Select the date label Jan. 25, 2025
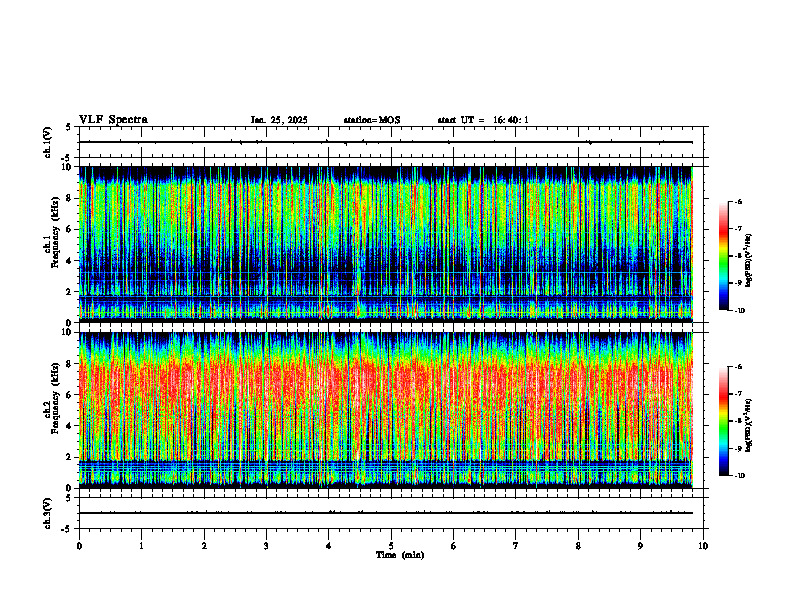The image size is (792, 612). click(x=279, y=120)
